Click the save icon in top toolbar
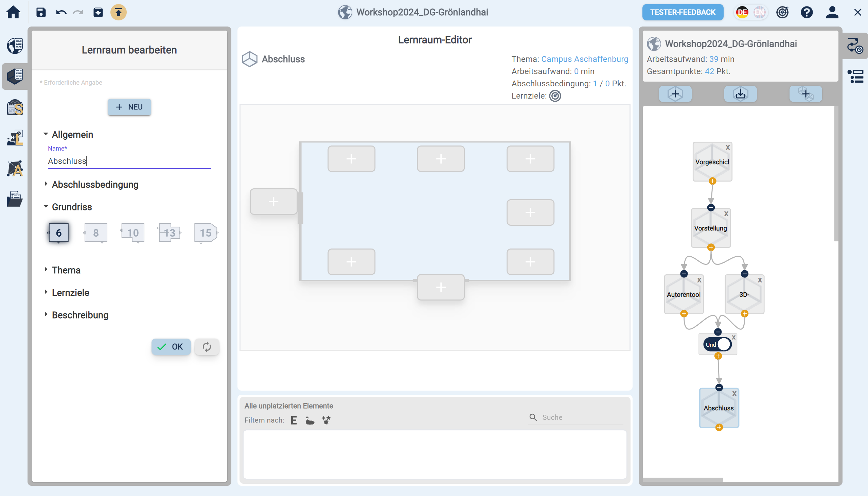The height and width of the screenshot is (496, 868). click(x=41, y=13)
